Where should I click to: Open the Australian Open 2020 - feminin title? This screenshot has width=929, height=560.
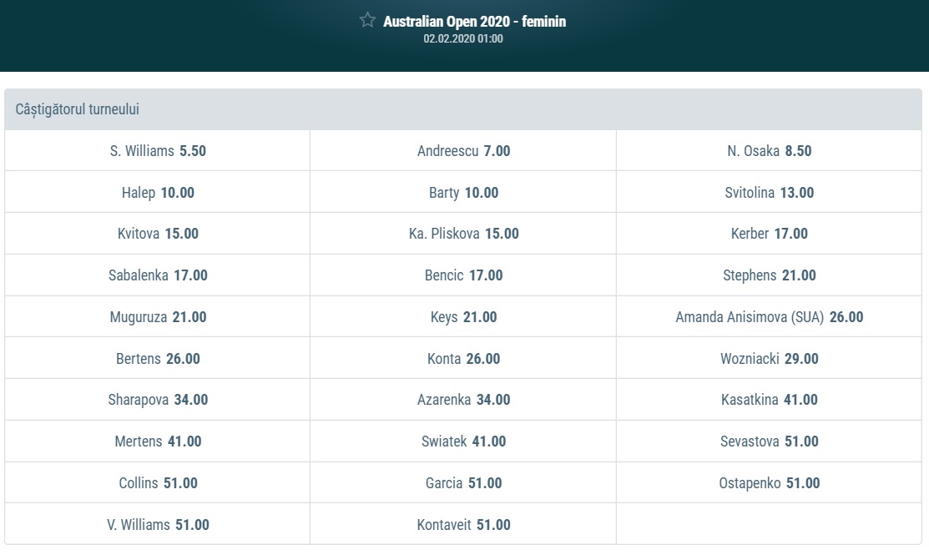pyautogui.click(x=474, y=22)
